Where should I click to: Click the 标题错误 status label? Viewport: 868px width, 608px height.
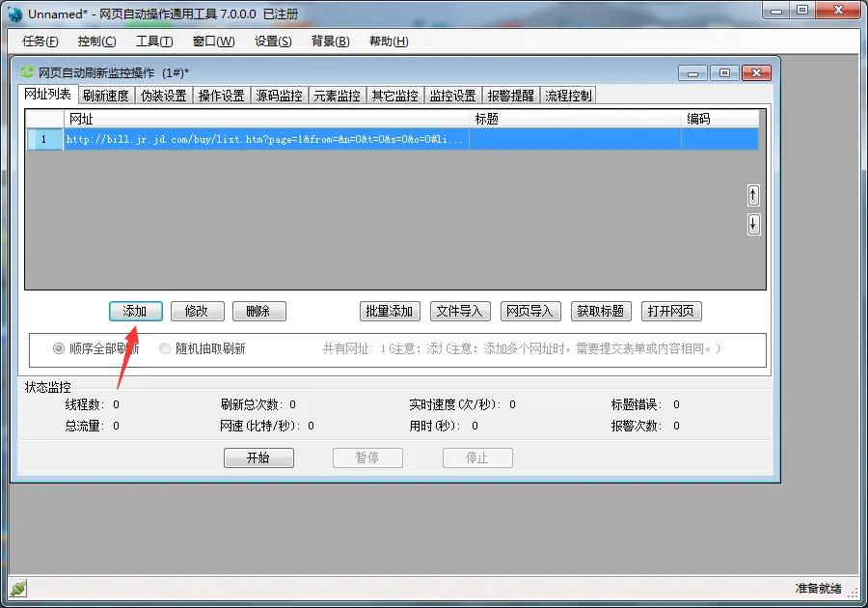point(637,404)
